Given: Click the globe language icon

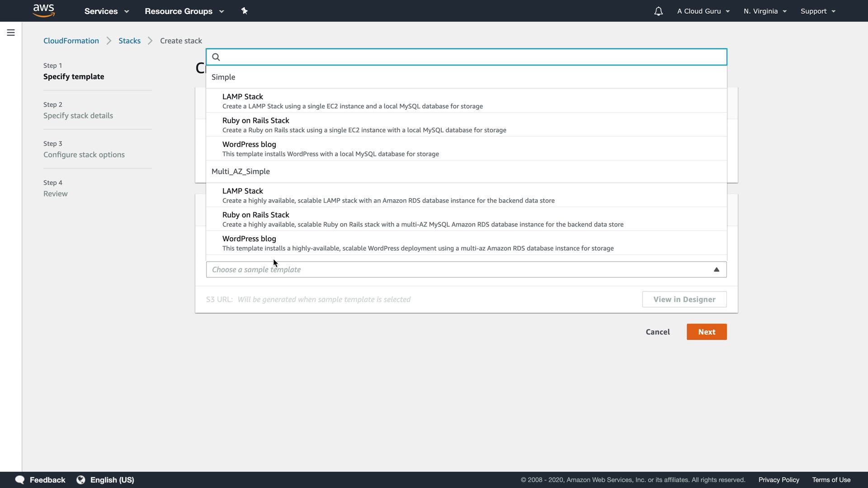Looking at the screenshot, I should (81, 480).
